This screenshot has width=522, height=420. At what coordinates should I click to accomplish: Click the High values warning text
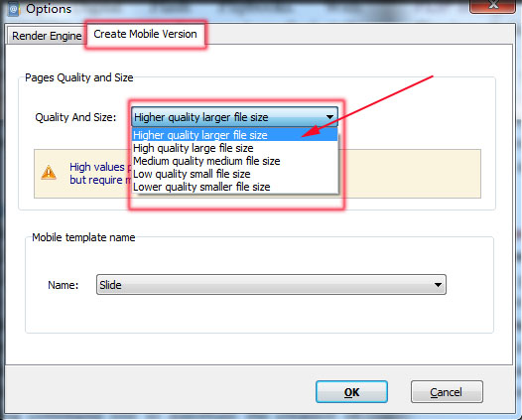(x=100, y=173)
